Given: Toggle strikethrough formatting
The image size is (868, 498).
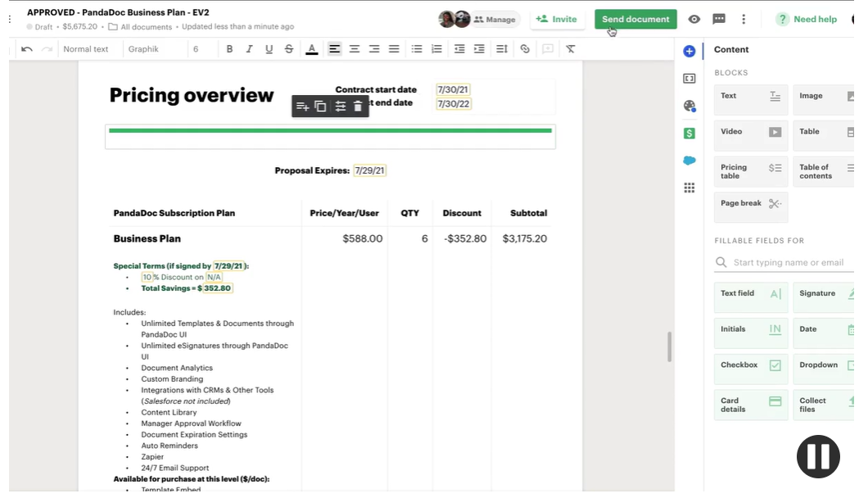Looking at the screenshot, I should point(289,49).
